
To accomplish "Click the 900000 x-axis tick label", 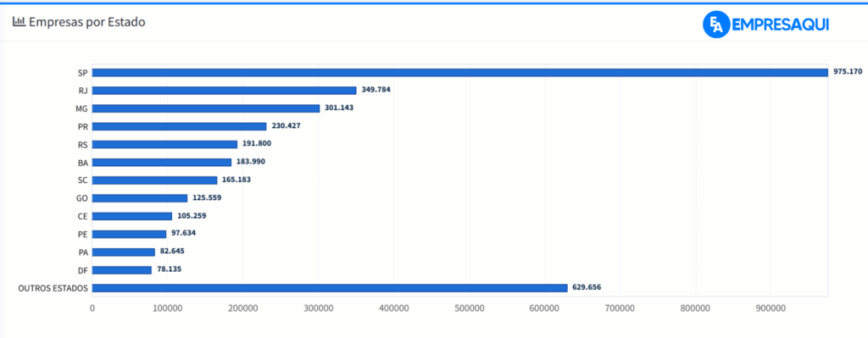I will pyautogui.click(x=771, y=308).
